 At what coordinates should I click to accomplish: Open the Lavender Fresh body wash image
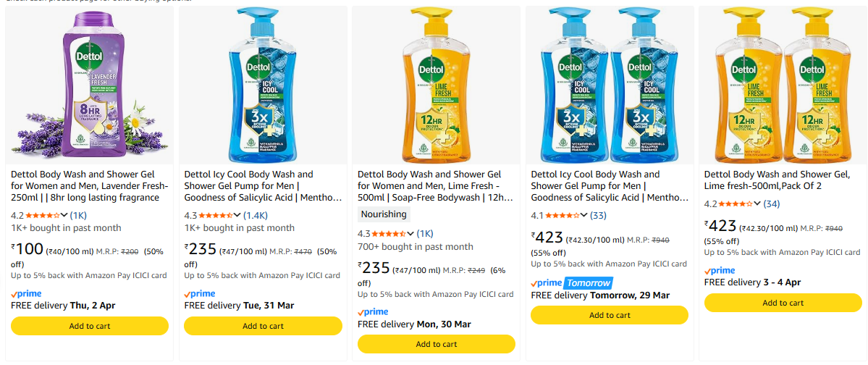[x=89, y=85]
